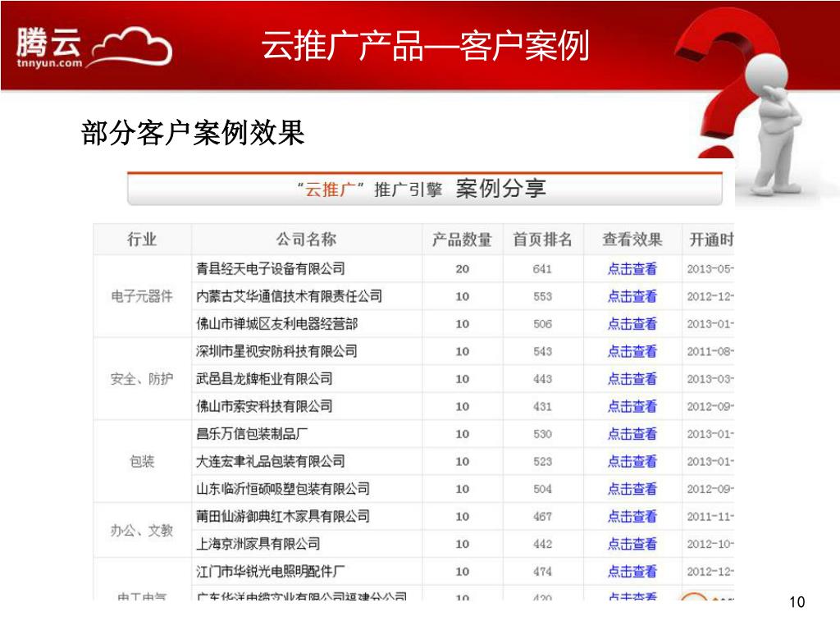Click homepage ranking value 442
The height and width of the screenshot is (630, 840).
tap(542, 545)
